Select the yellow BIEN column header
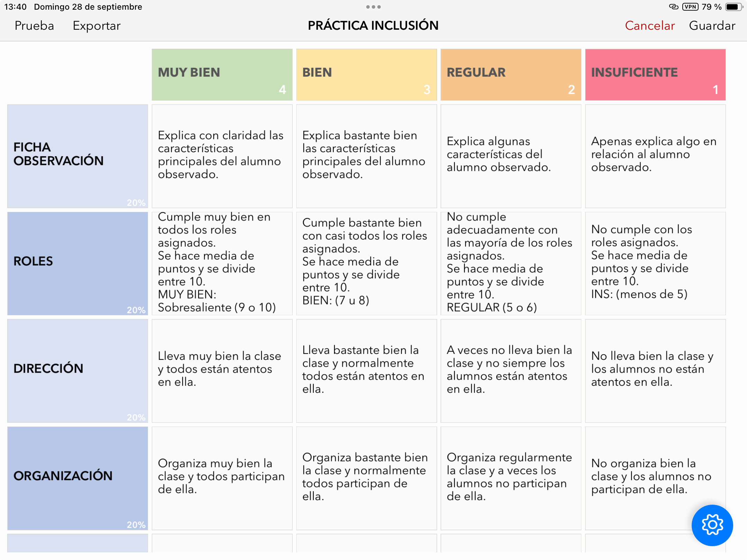This screenshot has height=560, width=747. click(x=367, y=75)
